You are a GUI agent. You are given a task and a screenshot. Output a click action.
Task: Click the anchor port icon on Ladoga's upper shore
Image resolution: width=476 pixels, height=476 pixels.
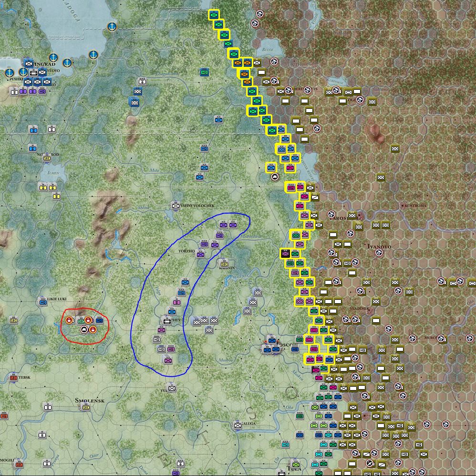tap(112, 27)
